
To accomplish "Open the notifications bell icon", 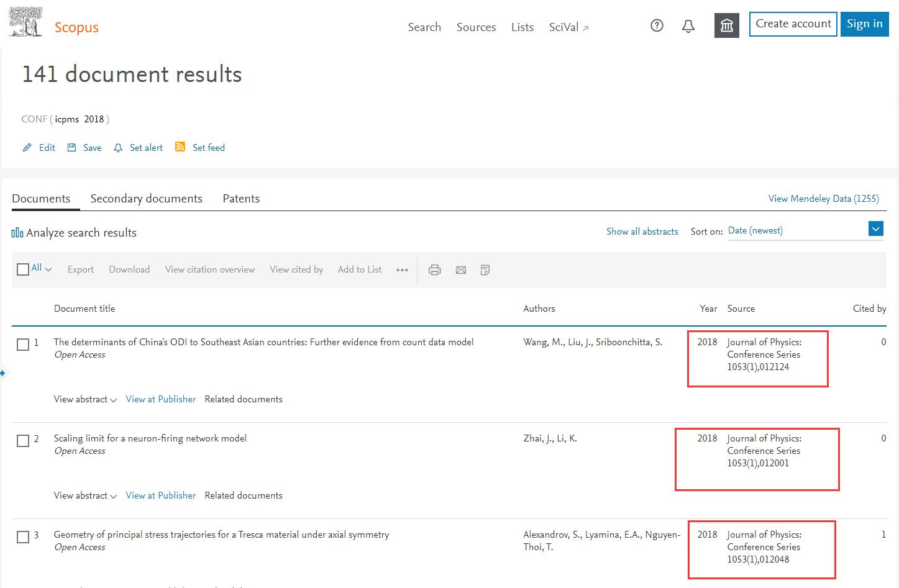I will [x=688, y=26].
